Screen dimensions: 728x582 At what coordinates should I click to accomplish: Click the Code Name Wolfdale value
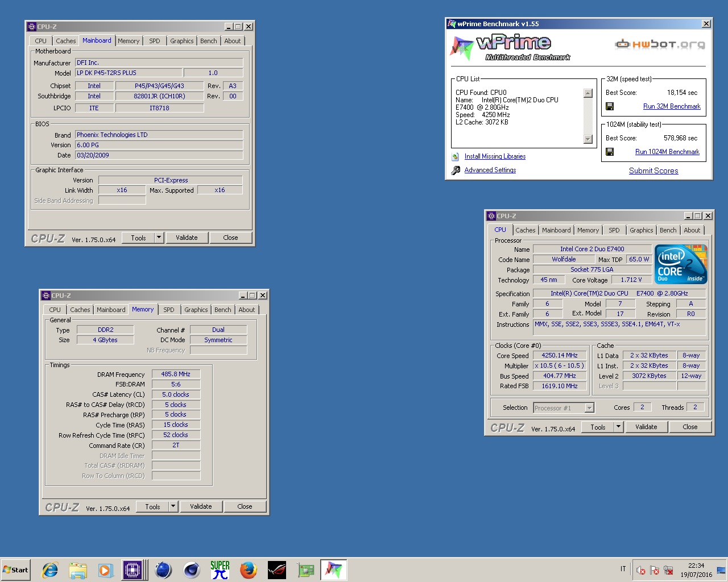pyautogui.click(x=564, y=259)
